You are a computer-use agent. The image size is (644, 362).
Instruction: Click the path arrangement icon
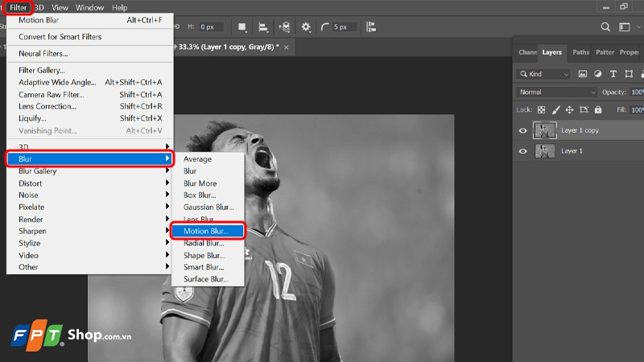click(284, 27)
